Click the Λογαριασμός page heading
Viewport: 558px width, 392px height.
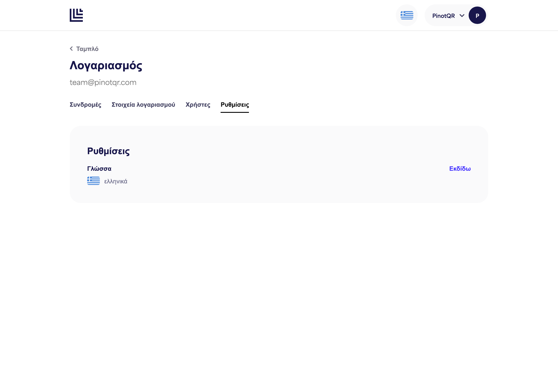click(106, 66)
